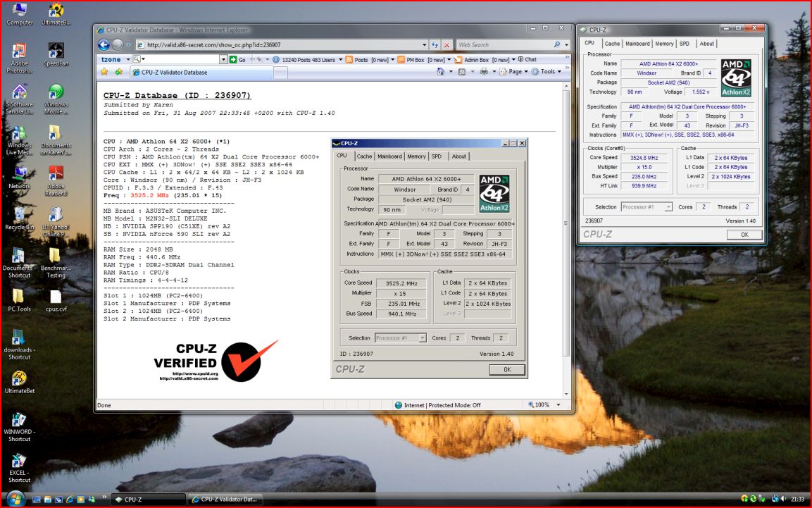Click the Chat link in tzone toolbar
This screenshot has height=508, width=812.
pyautogui.click(x=527, y=60)
